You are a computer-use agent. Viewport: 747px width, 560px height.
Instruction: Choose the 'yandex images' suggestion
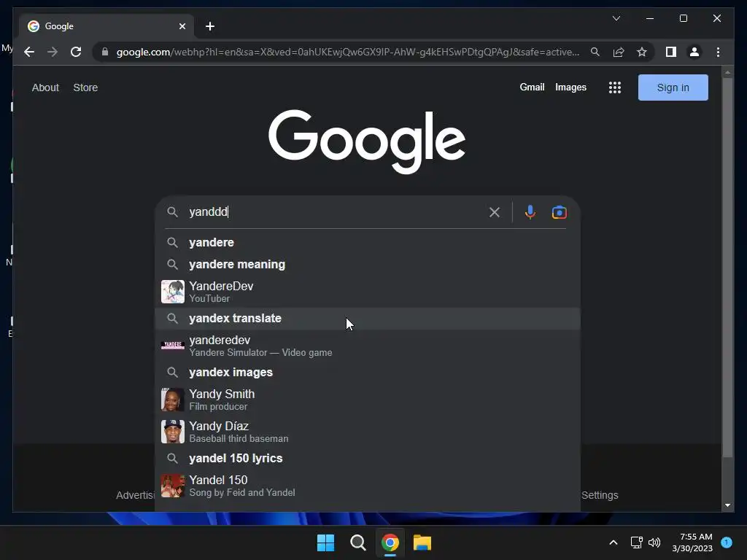[x=368, y=372]
